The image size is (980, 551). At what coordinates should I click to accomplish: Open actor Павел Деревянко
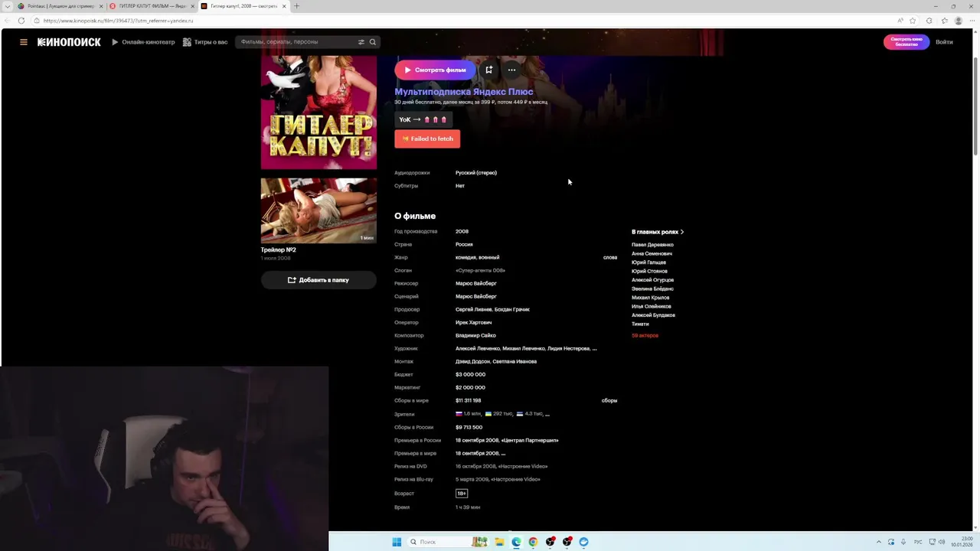pyautogui.click(x=652, y=245)
